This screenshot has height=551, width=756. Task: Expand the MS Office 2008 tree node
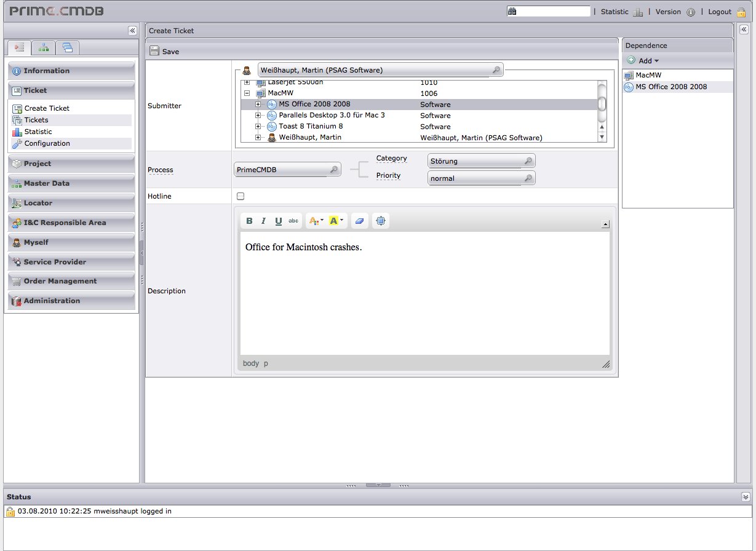pyautogui.click(x=258, y=105)
